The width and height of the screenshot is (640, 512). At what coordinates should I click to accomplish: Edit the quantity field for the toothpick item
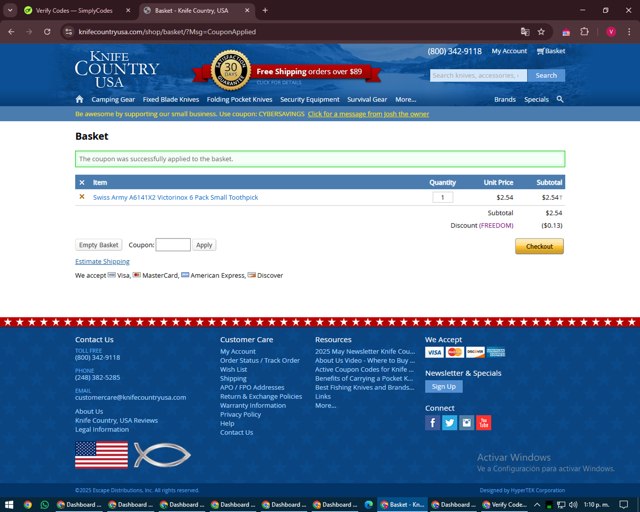pyautogui.click(x=442, y=198)
